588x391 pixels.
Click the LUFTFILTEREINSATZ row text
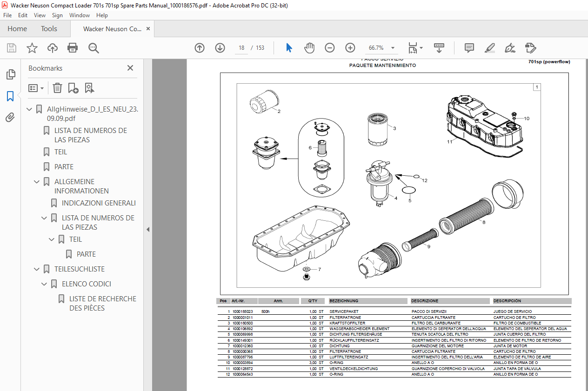(x=349, y=357)
